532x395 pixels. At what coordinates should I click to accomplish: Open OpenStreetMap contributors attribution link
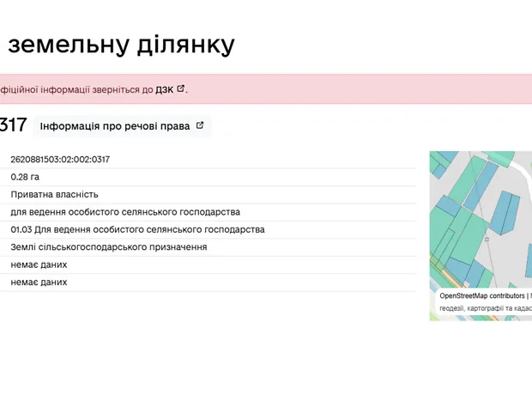(x=482, y=295)
